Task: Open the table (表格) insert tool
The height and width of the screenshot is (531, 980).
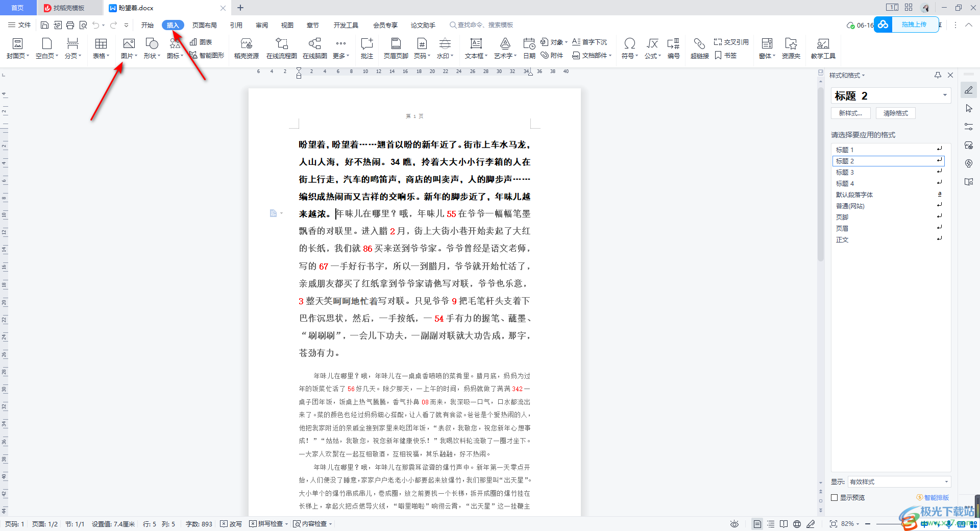Action: (x=101, y=49)
